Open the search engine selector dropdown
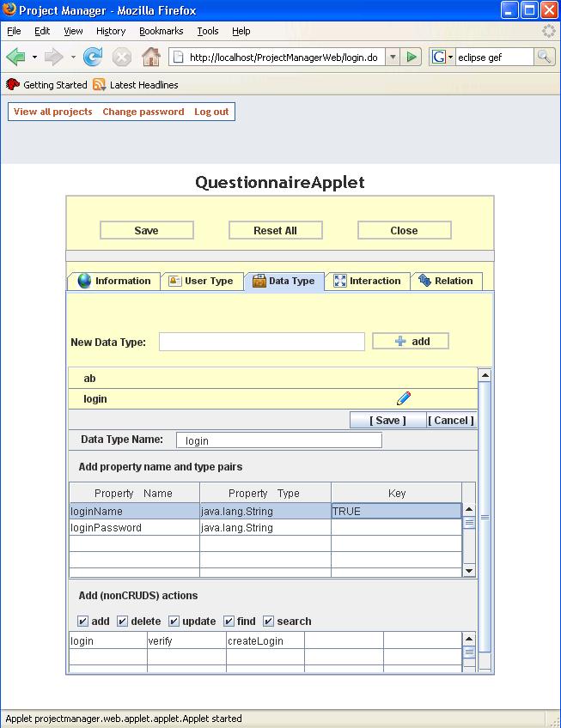This screenshot has width=561, height=728. click(x=450, y=58)
